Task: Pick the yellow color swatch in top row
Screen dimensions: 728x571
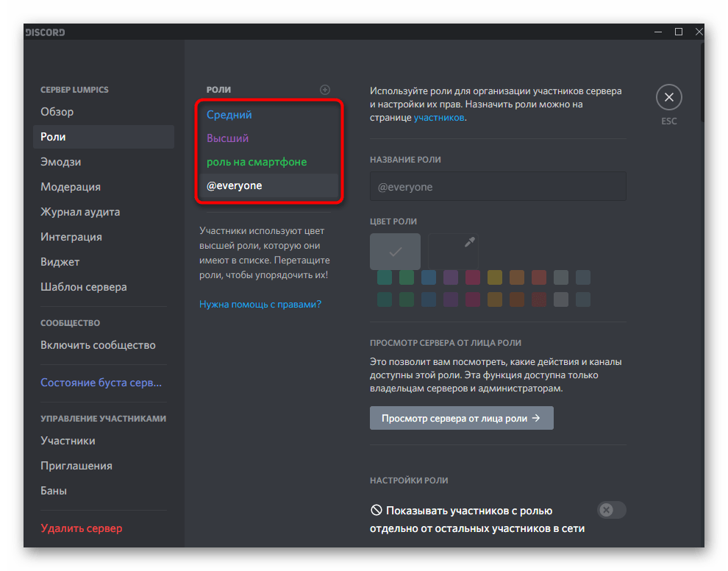Action: [494, 277]
